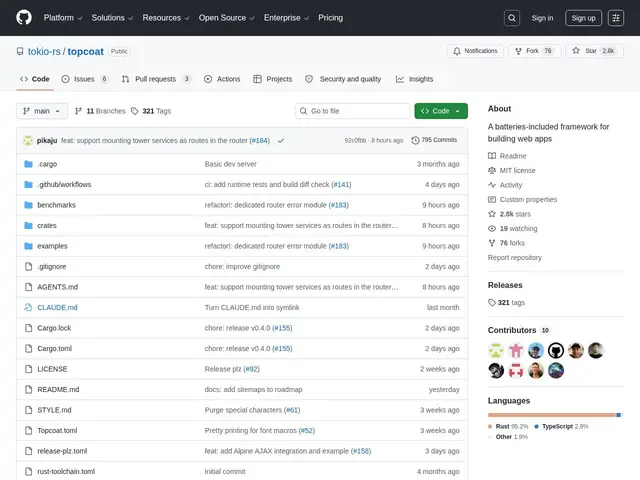Click the branches icon next to 11 Branches
The height and width of the screenshot is (480, 640).
click(78, 111)
